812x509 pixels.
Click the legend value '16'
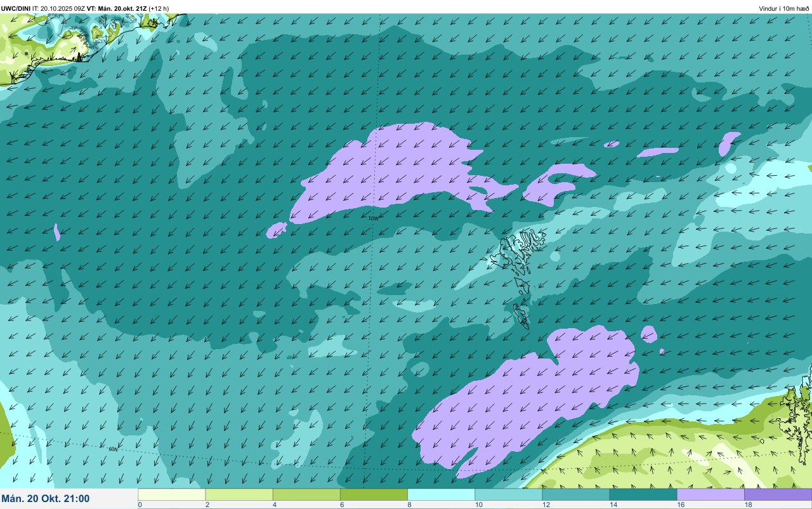[x=680, y=505]
